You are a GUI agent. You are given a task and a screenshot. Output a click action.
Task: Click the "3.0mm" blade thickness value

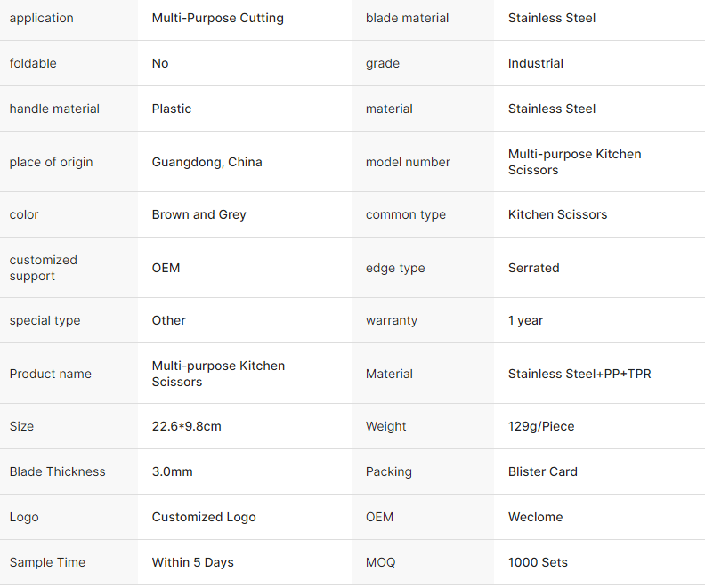click(172, 471)
